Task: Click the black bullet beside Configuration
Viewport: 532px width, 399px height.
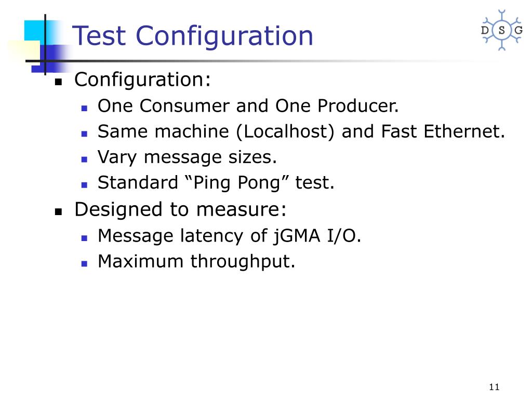Action: coord(58,82)
